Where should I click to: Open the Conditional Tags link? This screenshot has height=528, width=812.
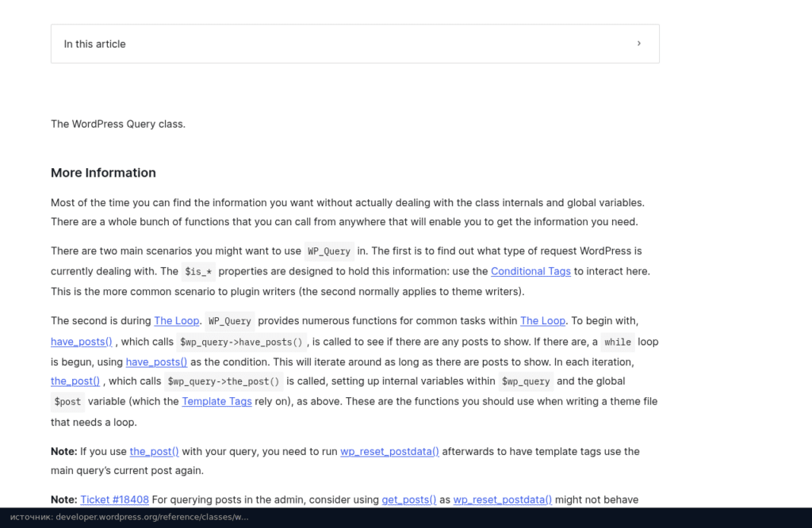530,271
